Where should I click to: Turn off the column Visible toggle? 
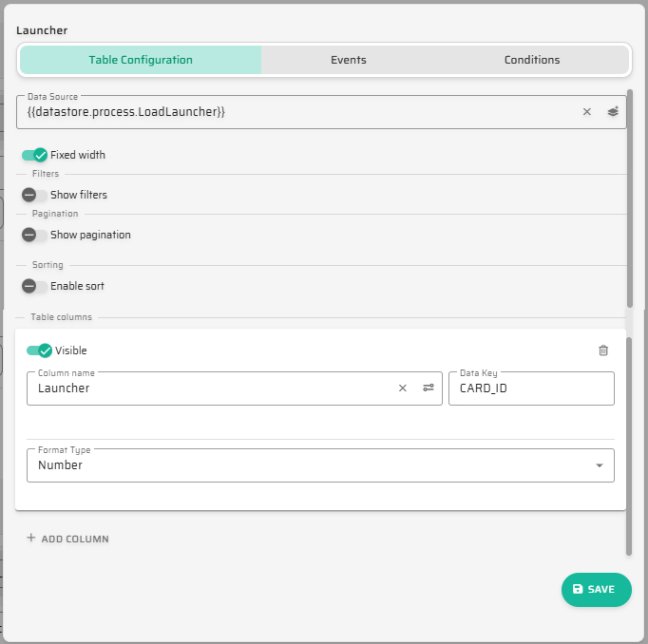click(39, 350)
